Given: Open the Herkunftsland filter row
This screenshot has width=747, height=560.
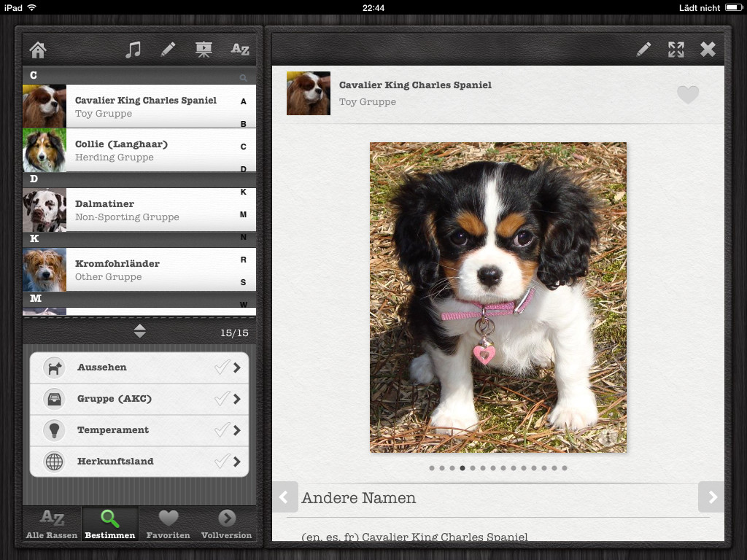Looking at the screenshot, I should pos(139,462).
